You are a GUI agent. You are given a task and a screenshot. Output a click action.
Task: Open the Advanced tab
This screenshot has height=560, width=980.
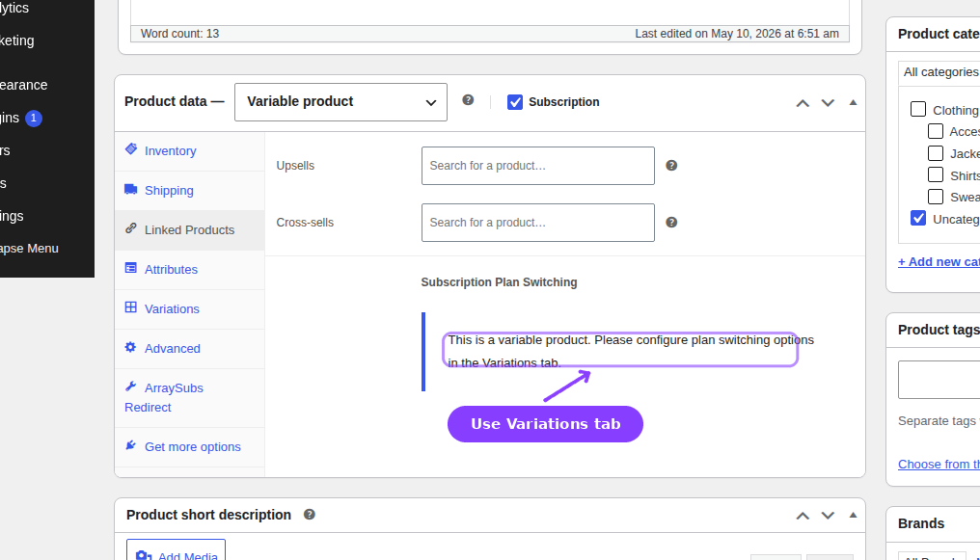tap(189, 348)
